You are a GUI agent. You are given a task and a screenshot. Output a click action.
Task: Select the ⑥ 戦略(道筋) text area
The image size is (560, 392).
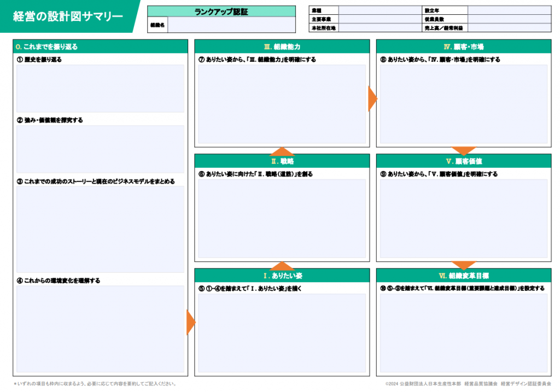tap(282, 219)
